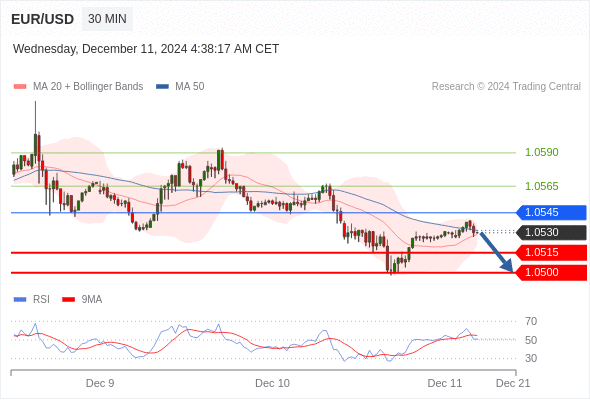Click the EUR/USD pair title
Viewport: 590px width, 400px height.
point(43,19)
